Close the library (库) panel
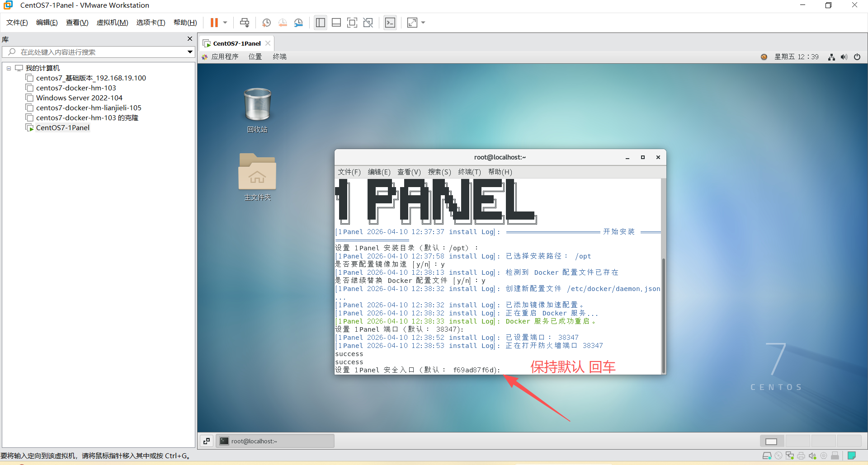The image size is (868, 465). [x=190, y=39]
